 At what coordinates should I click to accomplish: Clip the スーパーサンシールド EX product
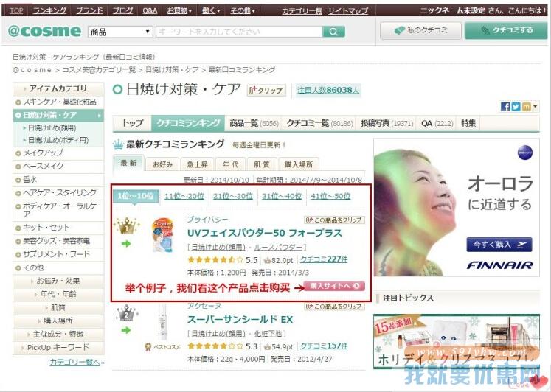(335, 307)
